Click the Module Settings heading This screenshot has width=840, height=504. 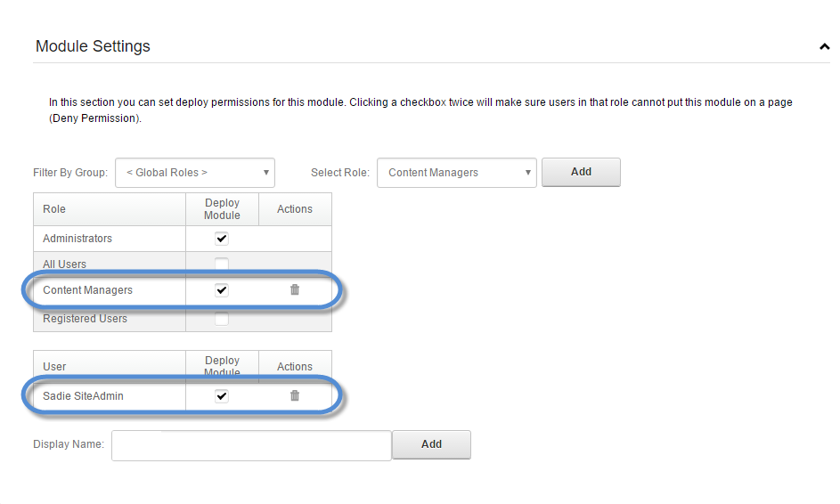pos(93,46)
